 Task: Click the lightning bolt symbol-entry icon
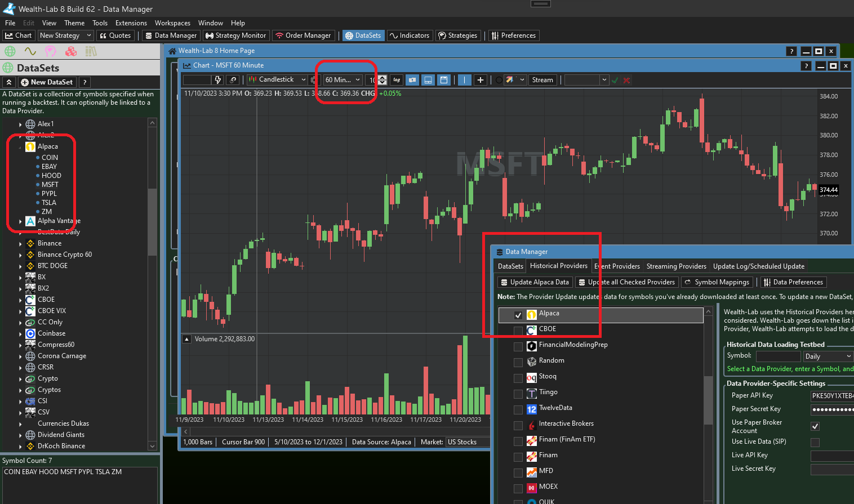pyautogui.click(x=218, y=79)
